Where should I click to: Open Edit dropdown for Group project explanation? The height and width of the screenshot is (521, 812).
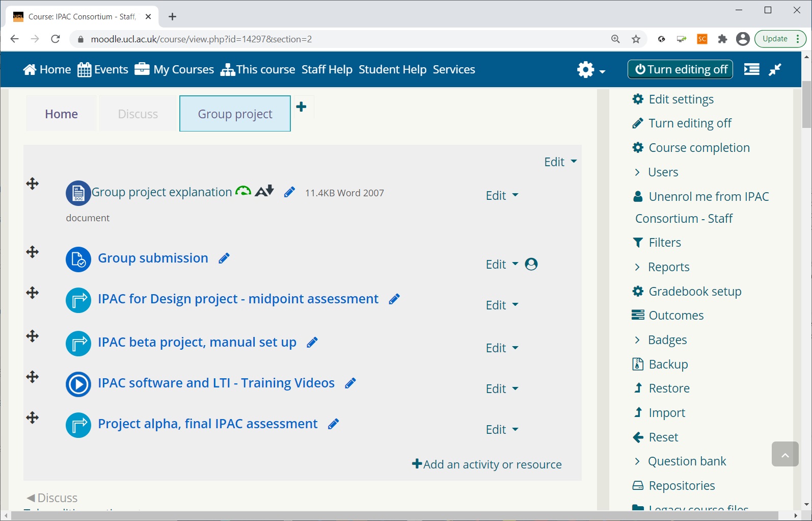click(x=502, y=196)
